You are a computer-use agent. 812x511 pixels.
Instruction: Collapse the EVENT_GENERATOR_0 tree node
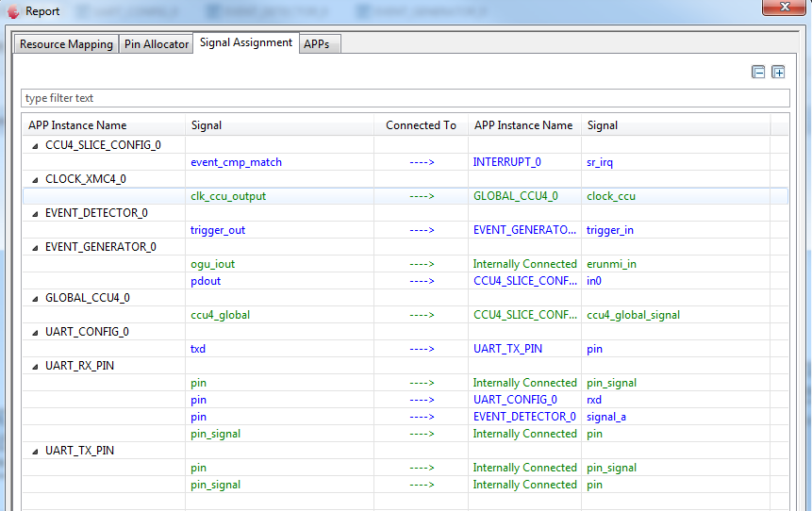[x=35, y=248]
